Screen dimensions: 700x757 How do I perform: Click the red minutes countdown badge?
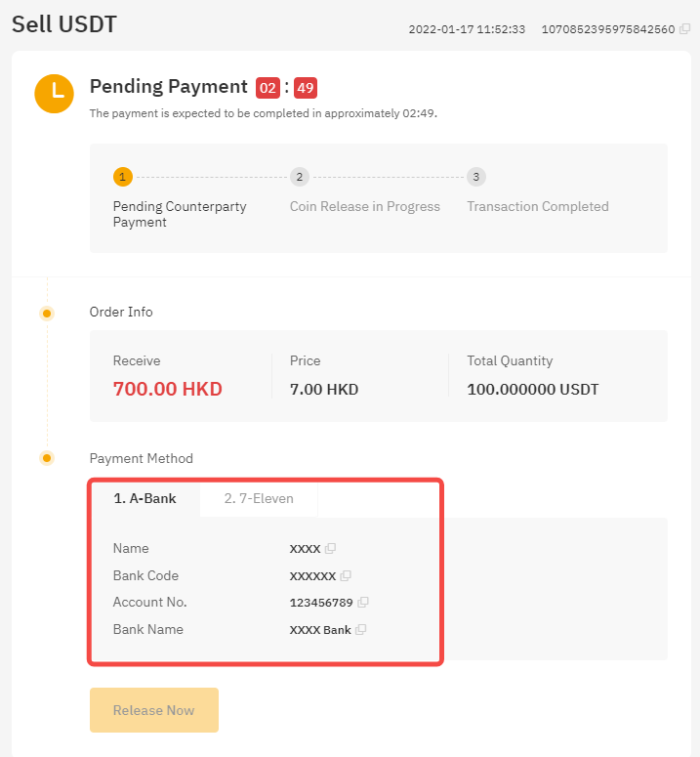[x=268, y=88]
